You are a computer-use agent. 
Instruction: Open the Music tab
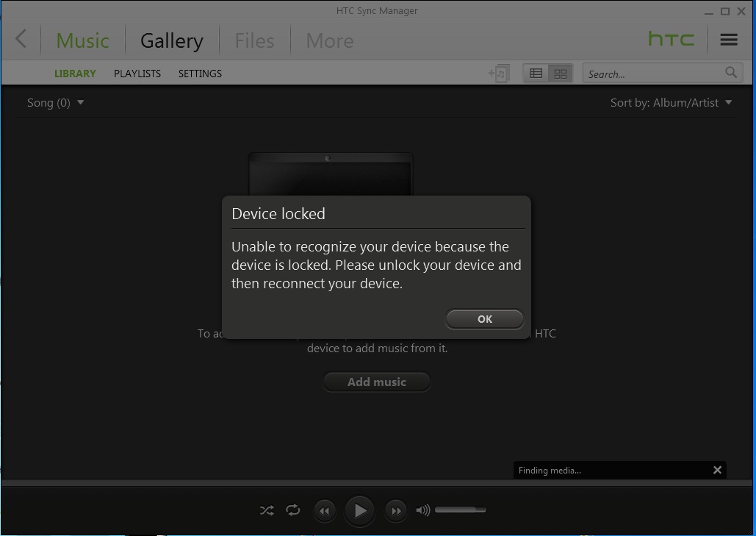82,40
